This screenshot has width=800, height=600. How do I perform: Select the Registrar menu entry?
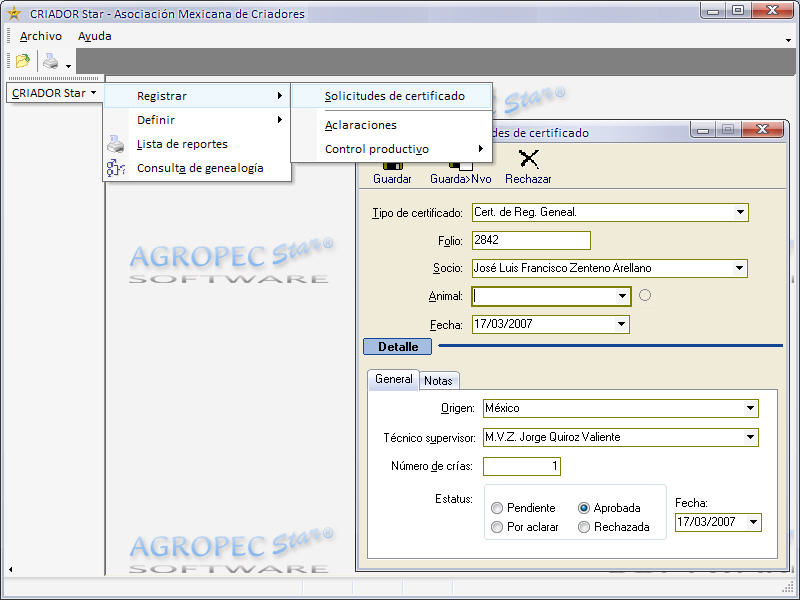tap(197, 96)
